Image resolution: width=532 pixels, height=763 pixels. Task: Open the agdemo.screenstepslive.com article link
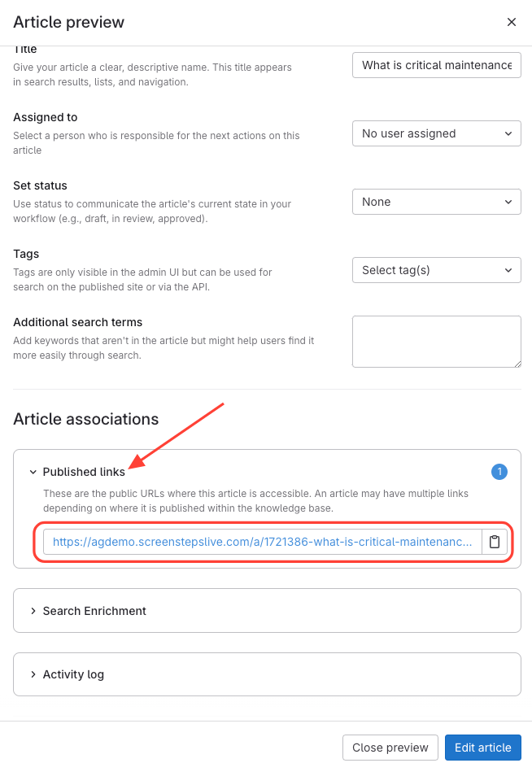262,542
